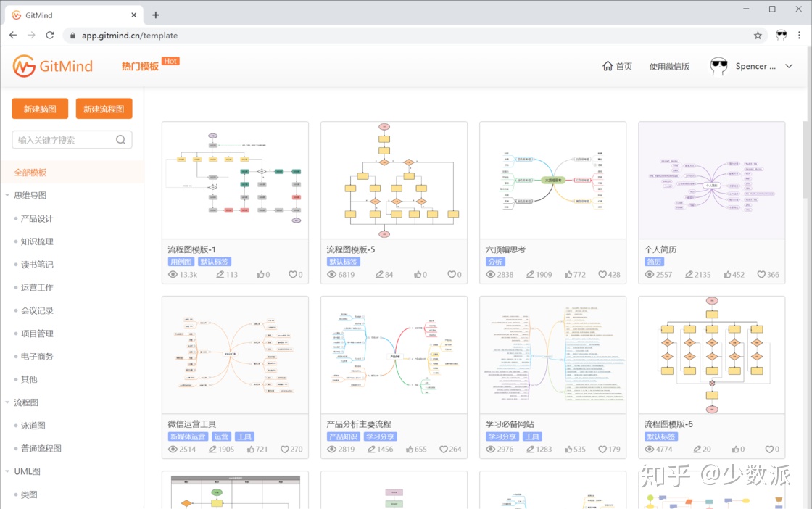Click the GitMind logo icon
This screenshot has height=509, width=812.
pos(24,66)
